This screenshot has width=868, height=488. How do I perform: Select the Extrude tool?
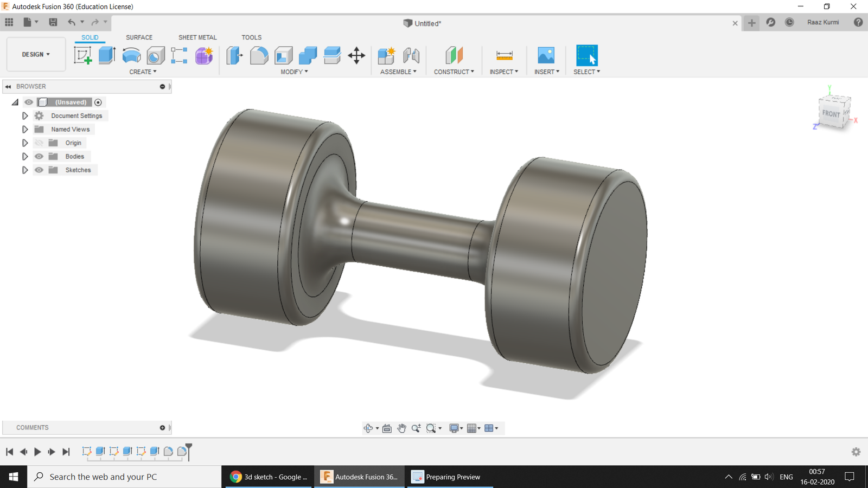tap(107, 55)
